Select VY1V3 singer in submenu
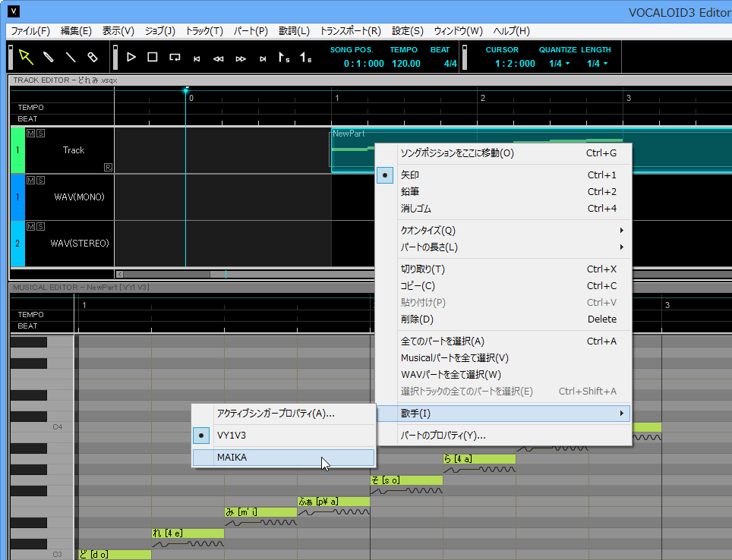The width and height of the screenshot is (732, 560). (x=284, y=436)
